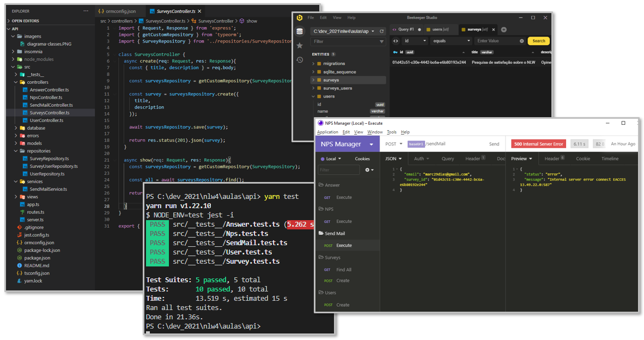Open the id field filter dropdown

pyautogui.click(x=415, y=41)
